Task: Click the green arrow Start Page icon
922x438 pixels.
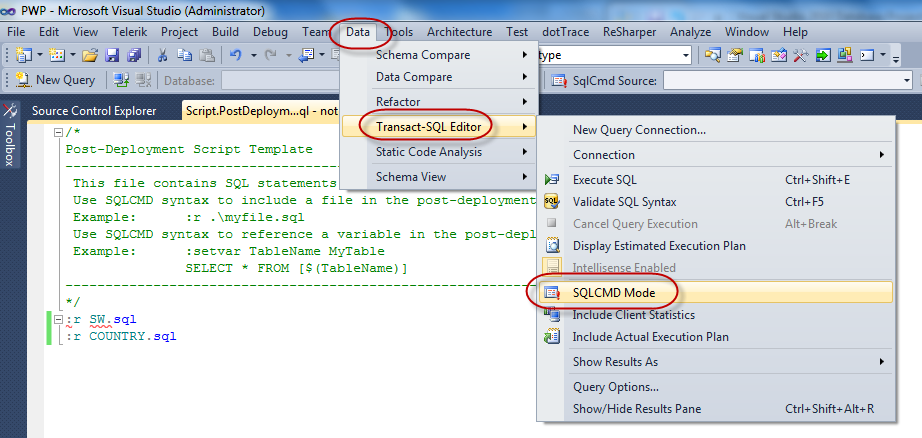Action: [x=823, y=55]
